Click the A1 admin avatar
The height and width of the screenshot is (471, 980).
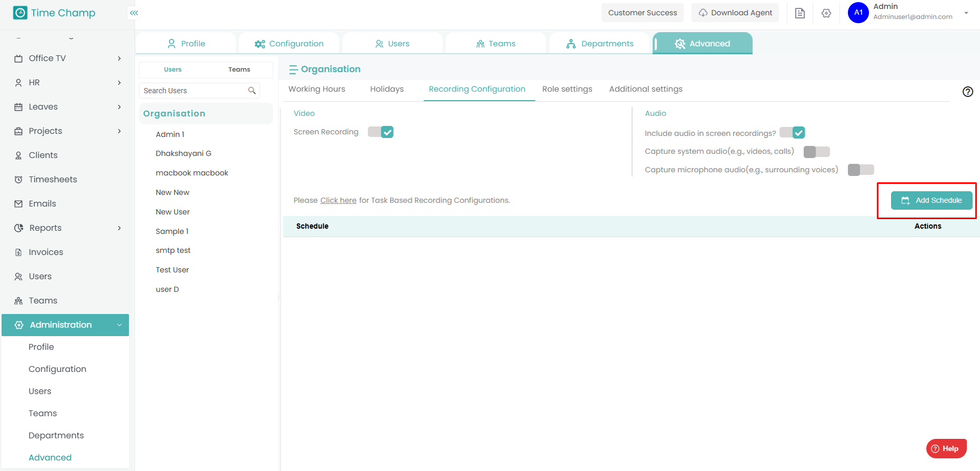(858, 13)
